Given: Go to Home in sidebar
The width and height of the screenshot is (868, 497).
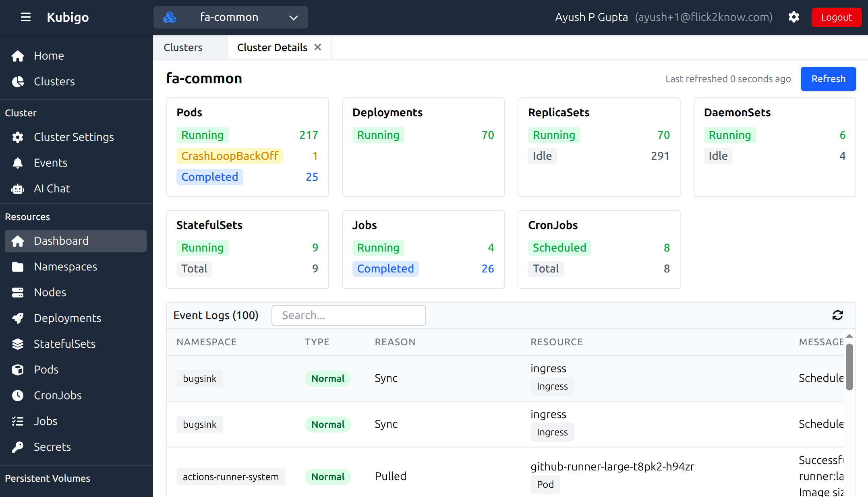Looking at the screenshot, I should [x=76, y=56].
